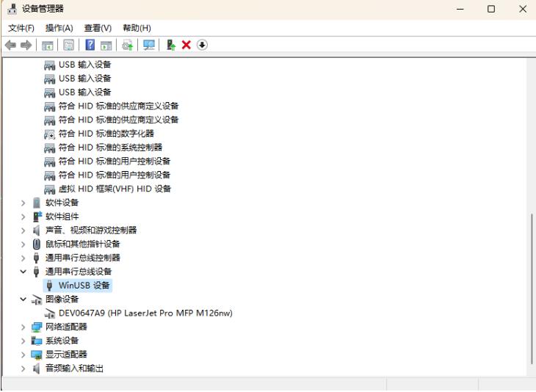Image resolution: width=536 pixels, height=392 pixels.
Task: Select the HP LaserJet Pro MFP M126nw device
Action: [145, 313]
